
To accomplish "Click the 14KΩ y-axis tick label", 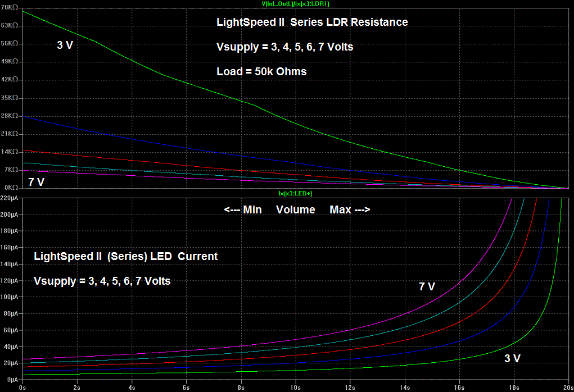I will [9, 152].
